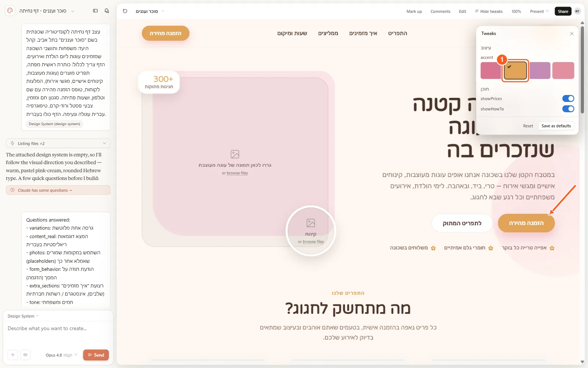Click the מה מתחשק לחגוג? heading
The width and height of the screenshot is (588, 368).
[348, 308]
